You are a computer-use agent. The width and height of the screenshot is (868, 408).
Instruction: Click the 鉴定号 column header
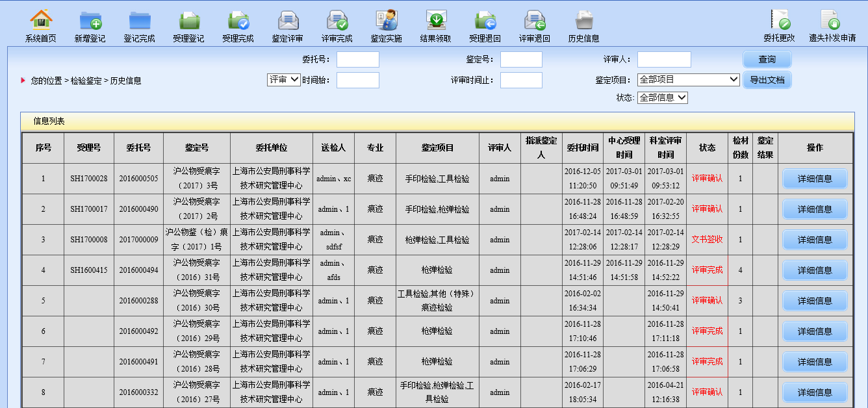[x=197, y=148]
